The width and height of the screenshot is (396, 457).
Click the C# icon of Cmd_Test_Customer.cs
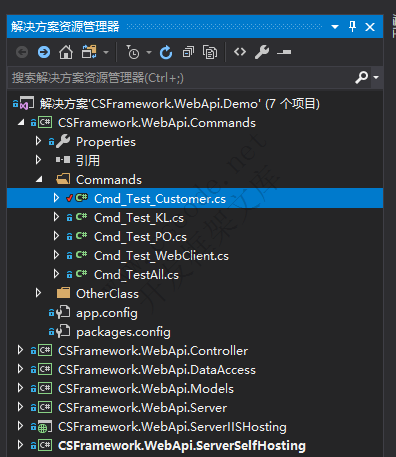[82, 198]
